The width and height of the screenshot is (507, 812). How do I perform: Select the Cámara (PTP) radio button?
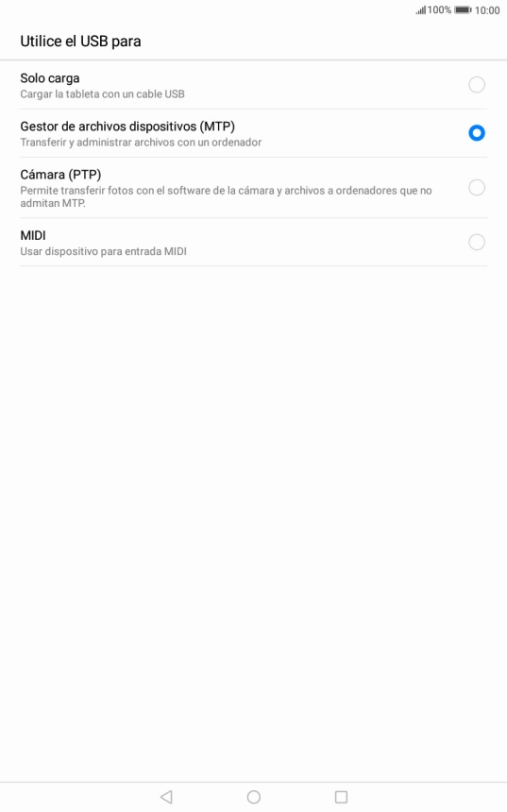[477, 187]
